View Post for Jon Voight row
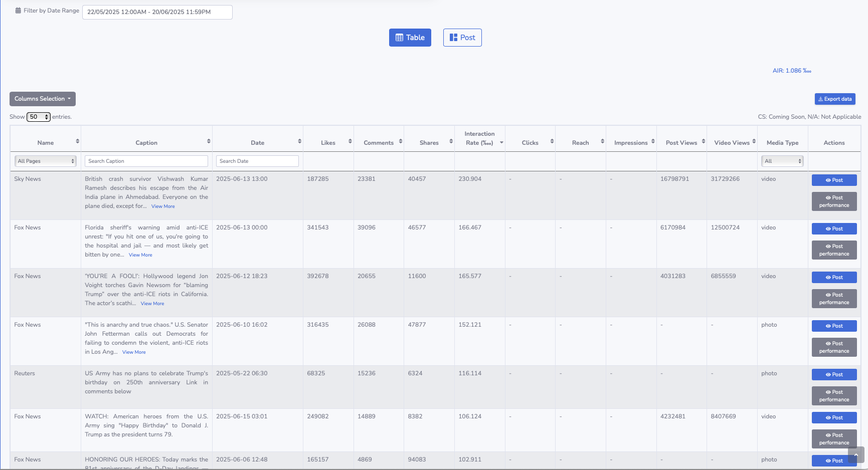The height and width of the screenshot is (470, 868). tap(834, 278)
